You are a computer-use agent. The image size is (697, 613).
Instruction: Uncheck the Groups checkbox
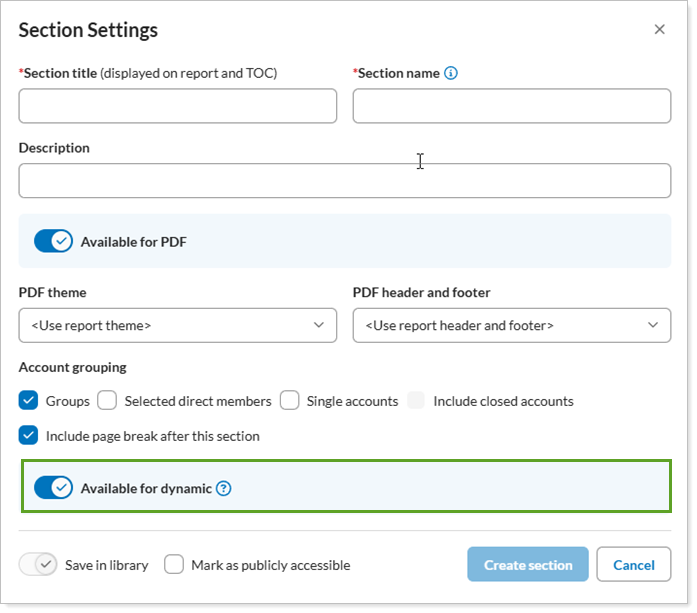click(29, 401)
